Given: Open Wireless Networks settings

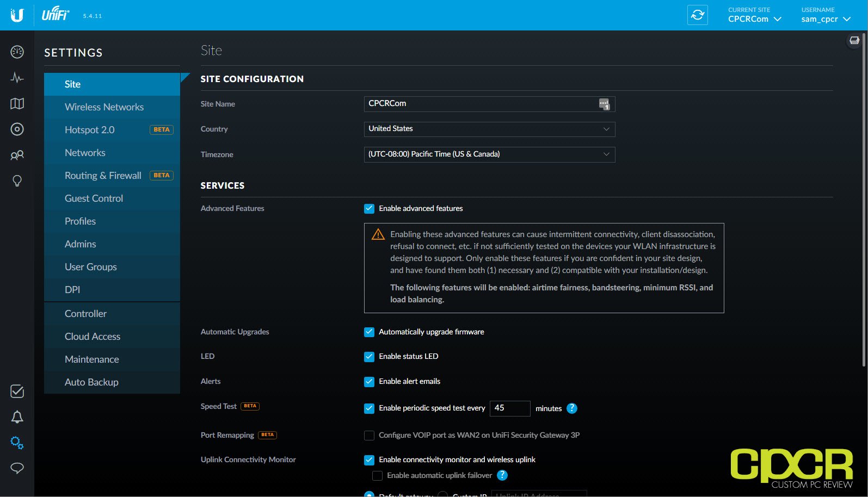Looking at the screenshot, I should [x=112, y=107].
